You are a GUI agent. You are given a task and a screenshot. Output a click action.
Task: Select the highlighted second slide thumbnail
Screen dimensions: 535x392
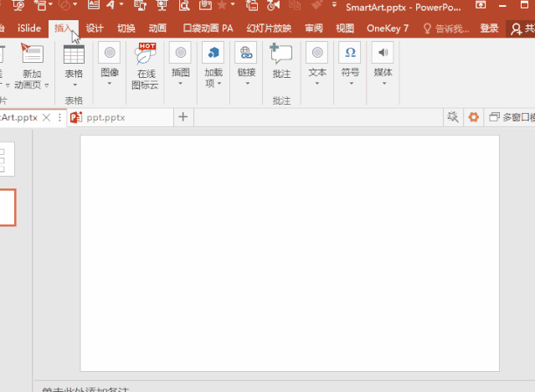pyautogui.click(x=8, y=208)
